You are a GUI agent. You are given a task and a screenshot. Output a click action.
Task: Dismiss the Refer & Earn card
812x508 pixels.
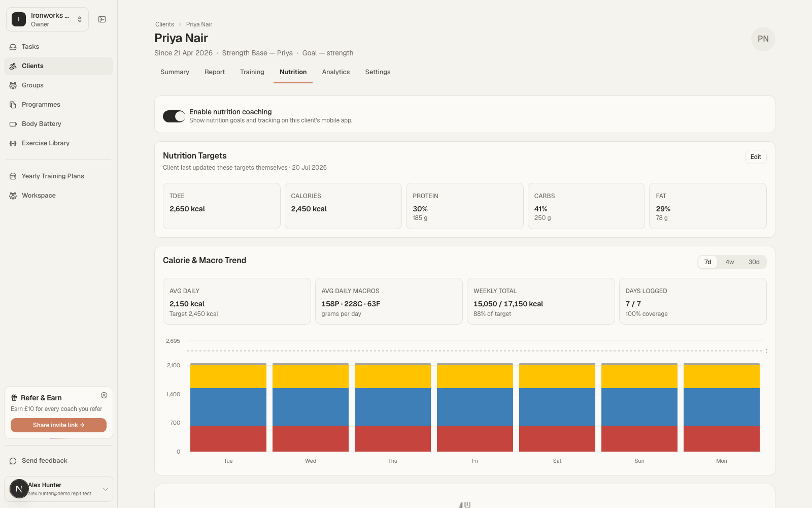click(104, 395)
